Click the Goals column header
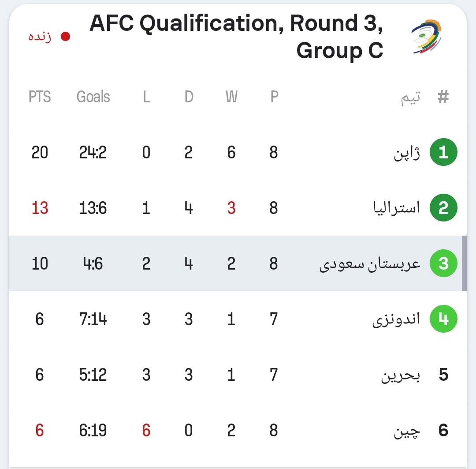Screen dimensions: 476x469 [x=93, y=97]
